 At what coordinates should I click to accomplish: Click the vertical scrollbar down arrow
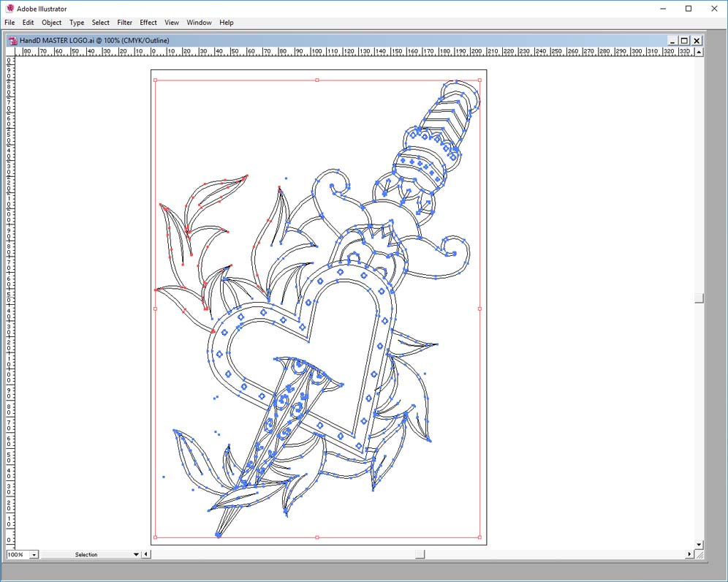pos(699,544)
